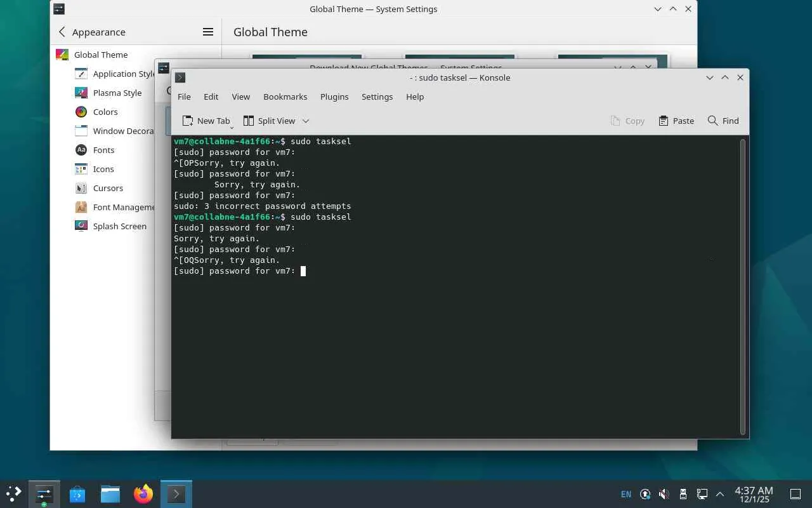Launch Discover software store from taskbar

pos(77,493)
